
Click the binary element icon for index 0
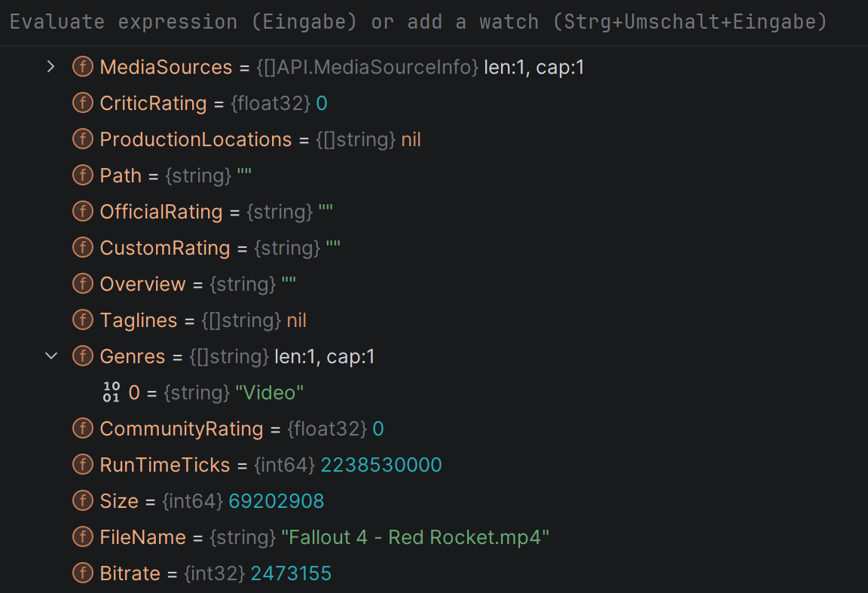tap(112, 392)
